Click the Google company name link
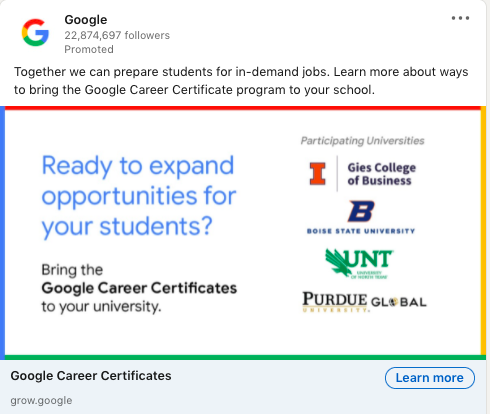490x414 pixels. point(86,20)
